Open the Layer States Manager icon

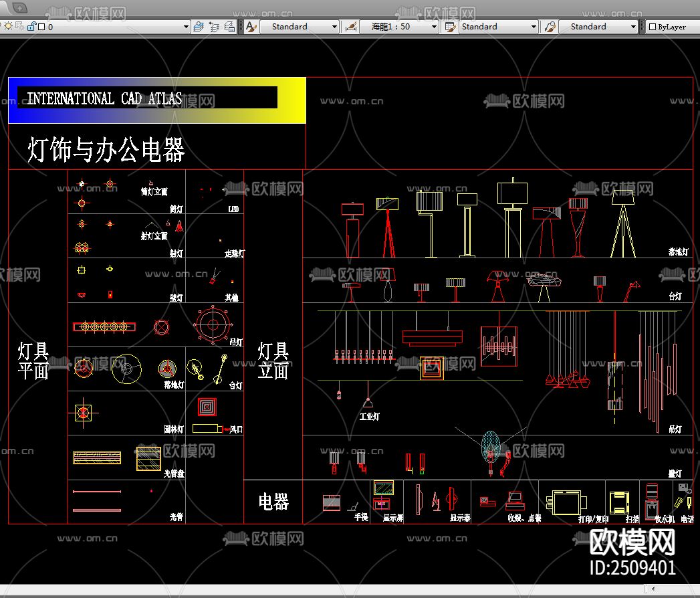coord(229,27)
